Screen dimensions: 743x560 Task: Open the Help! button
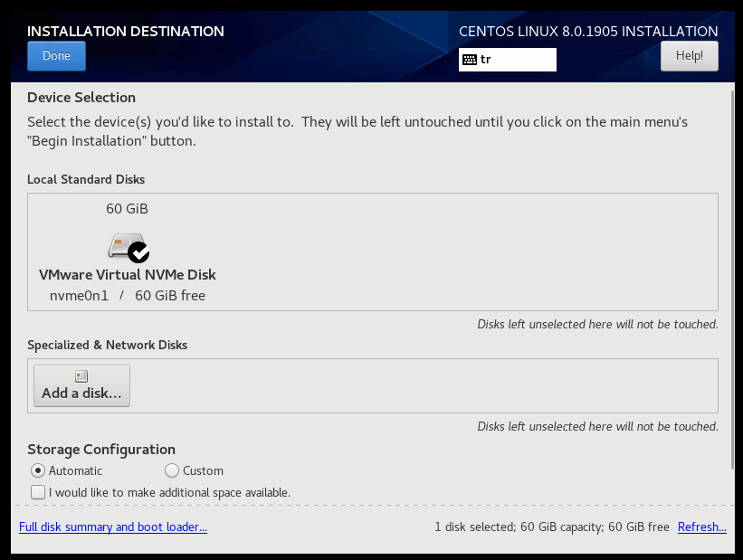[689, 56]
